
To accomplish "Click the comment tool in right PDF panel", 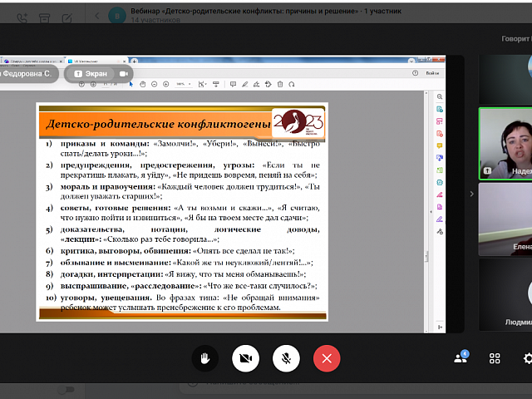I will click(439, 145).
